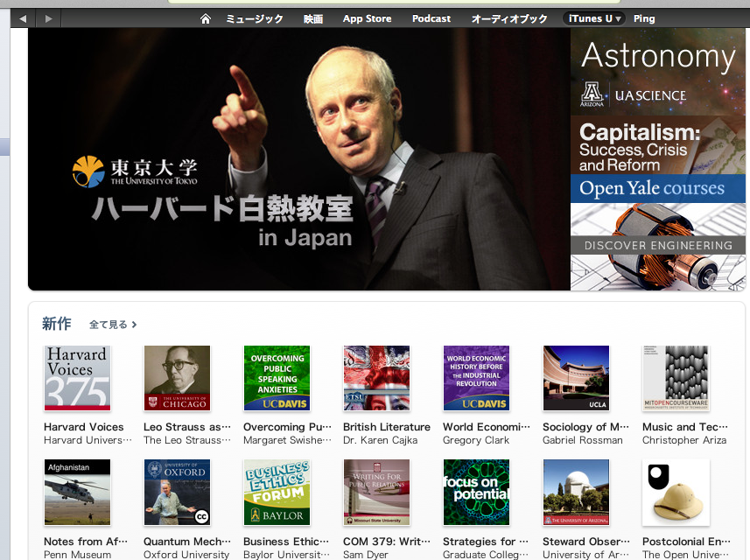Screen dimensions: 750x560
Task: Select the Gregory Clark author text
Action: point(476,440)
